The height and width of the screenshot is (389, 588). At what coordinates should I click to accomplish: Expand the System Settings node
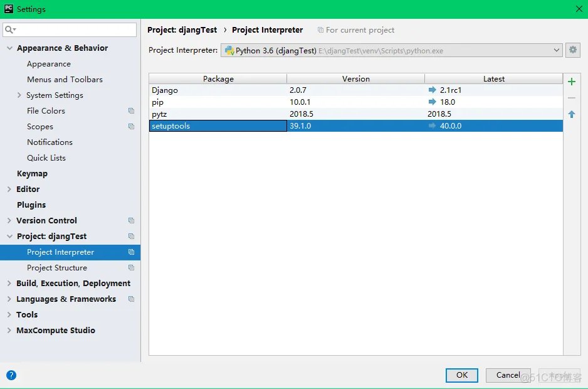(x=19, y=95)
